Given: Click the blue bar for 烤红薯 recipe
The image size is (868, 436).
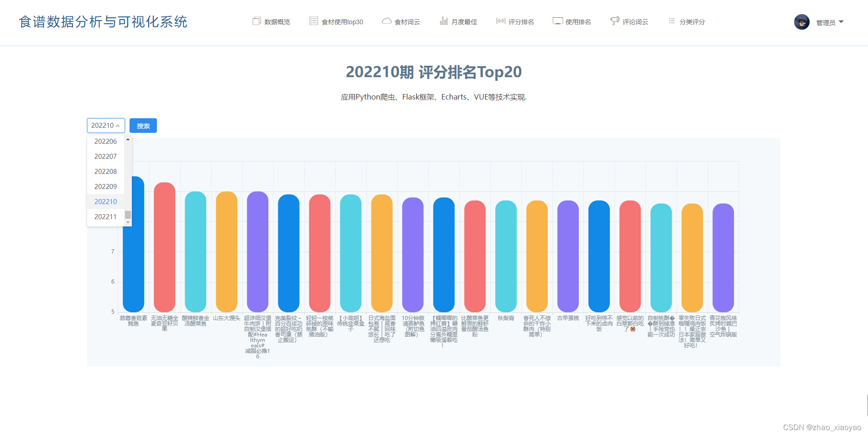Looking at the screenshot, I should tap(444, 255).
